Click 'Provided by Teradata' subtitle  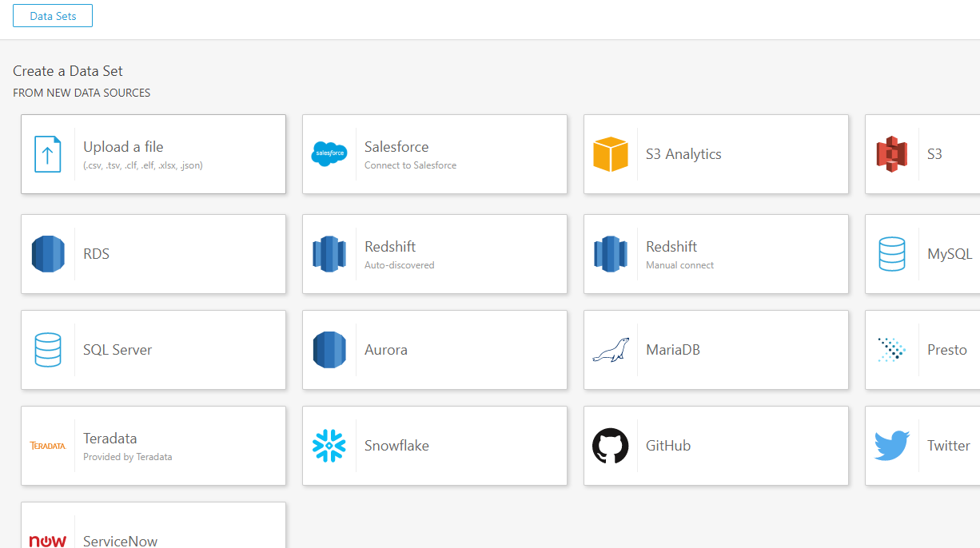(x=128, y=457)
